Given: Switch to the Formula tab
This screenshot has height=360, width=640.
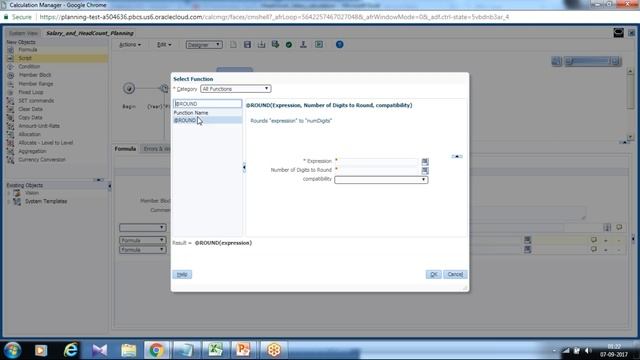Looking at the screenshot, I should tap(125, 149).
